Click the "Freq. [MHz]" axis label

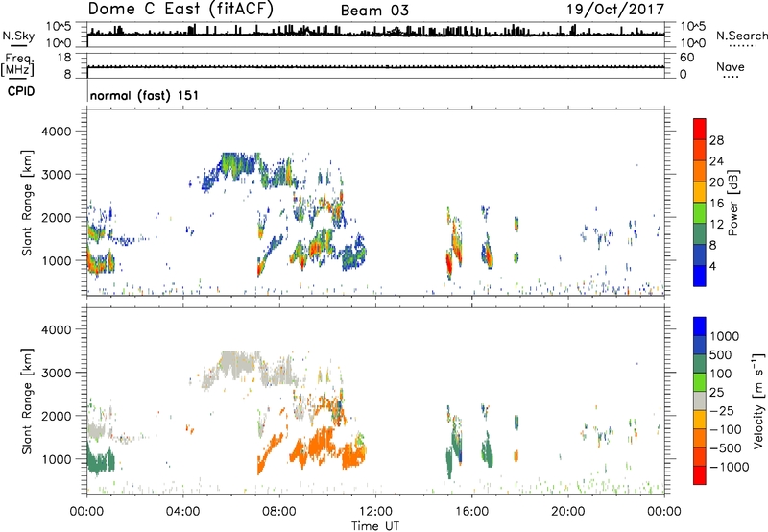tap(18, 64)
